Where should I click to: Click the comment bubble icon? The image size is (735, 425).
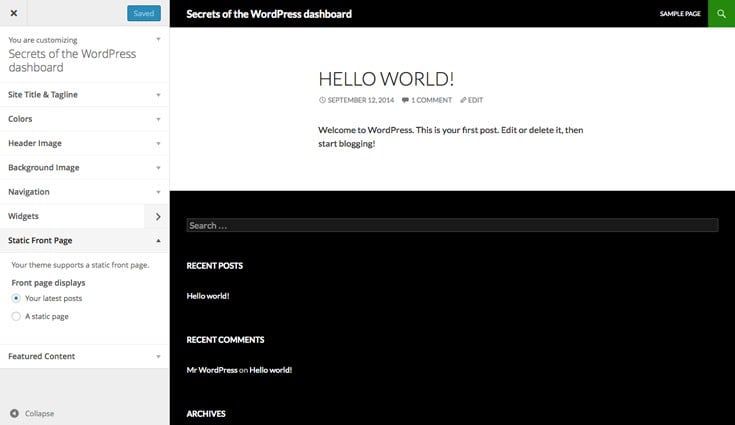tap(405, 100)
